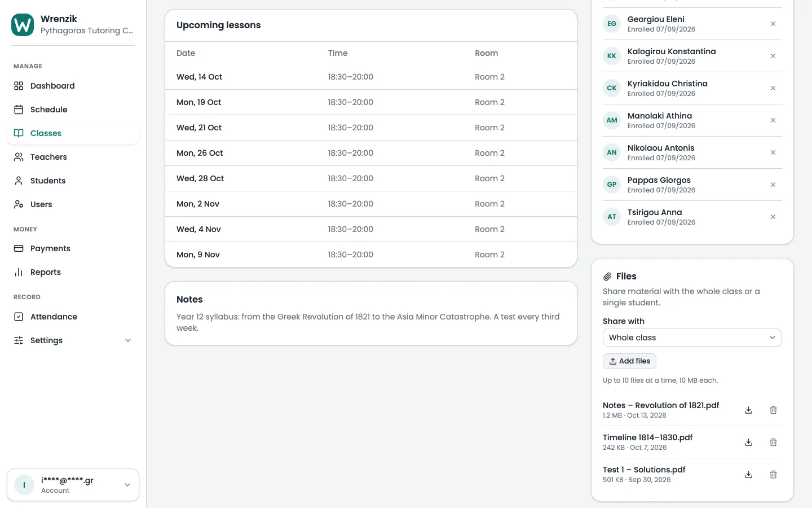
Task: Open the account menu for i****@****.gr
Action: [x=73, y=485]
